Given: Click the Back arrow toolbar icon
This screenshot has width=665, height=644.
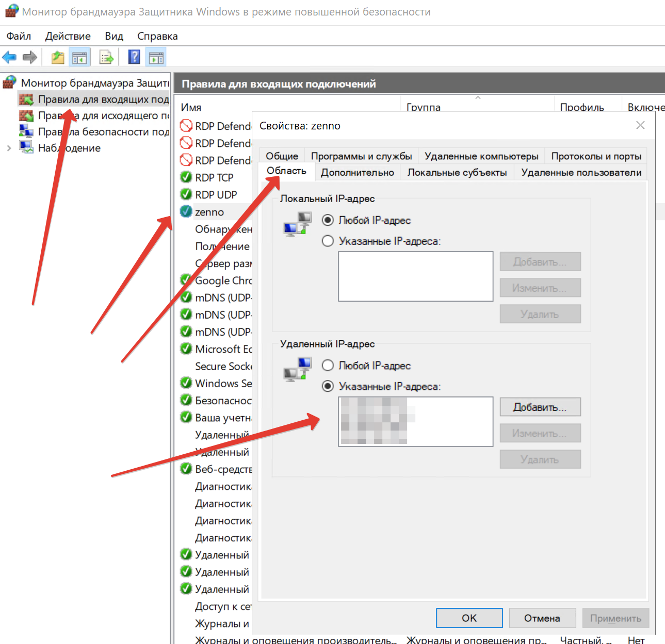Looking at the screenshot, I should pyautogui.click(x=9, y=57).
